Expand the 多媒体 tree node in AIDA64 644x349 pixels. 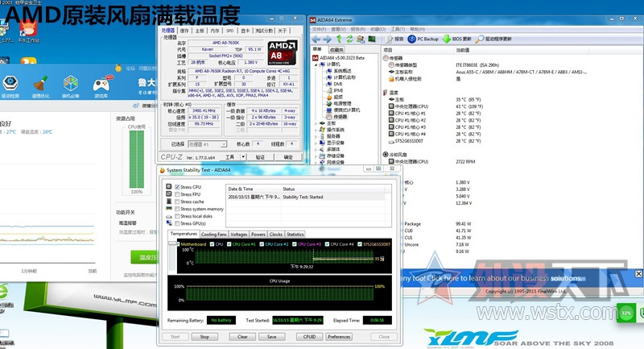point(316,150)
